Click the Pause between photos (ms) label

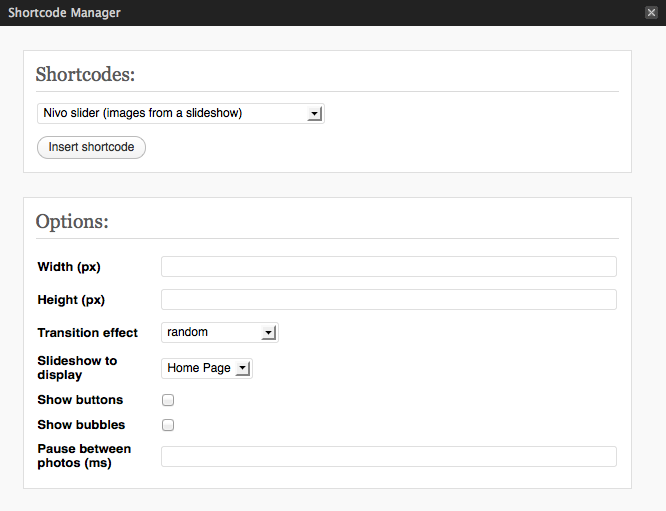pyautogui.click(x=84, y=456)
